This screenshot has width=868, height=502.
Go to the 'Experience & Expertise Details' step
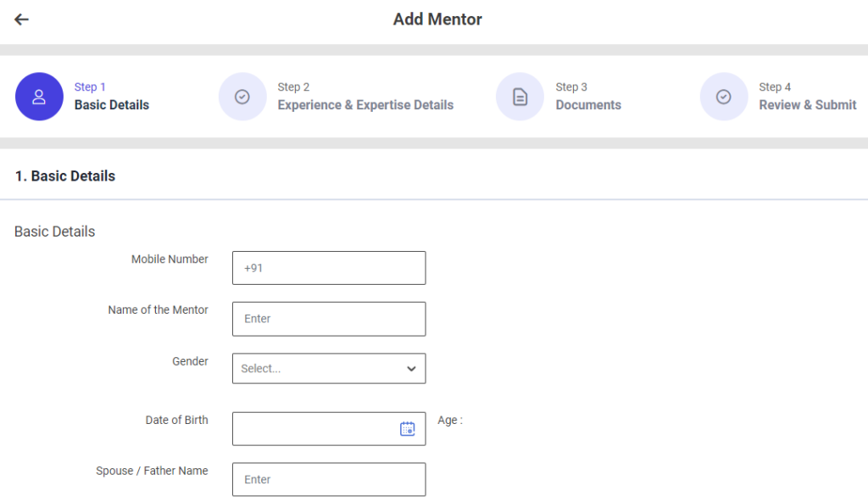point(365,105)
